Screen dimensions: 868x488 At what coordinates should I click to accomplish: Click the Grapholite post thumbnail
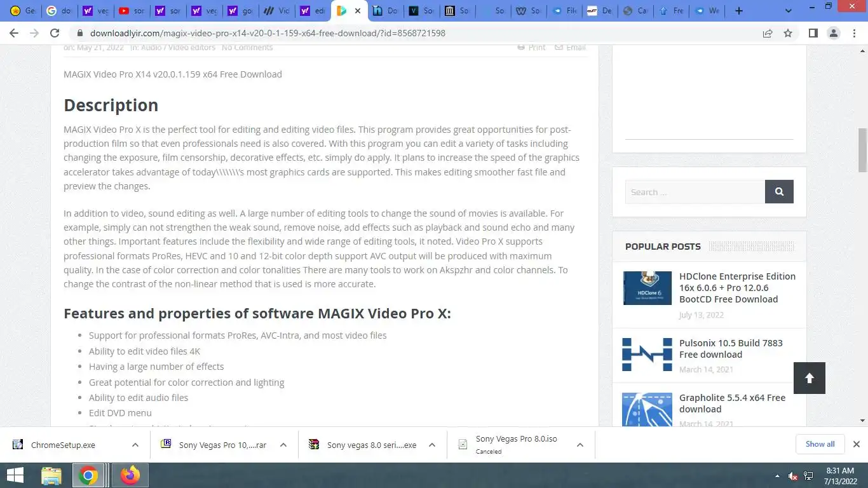pos(647,409)
